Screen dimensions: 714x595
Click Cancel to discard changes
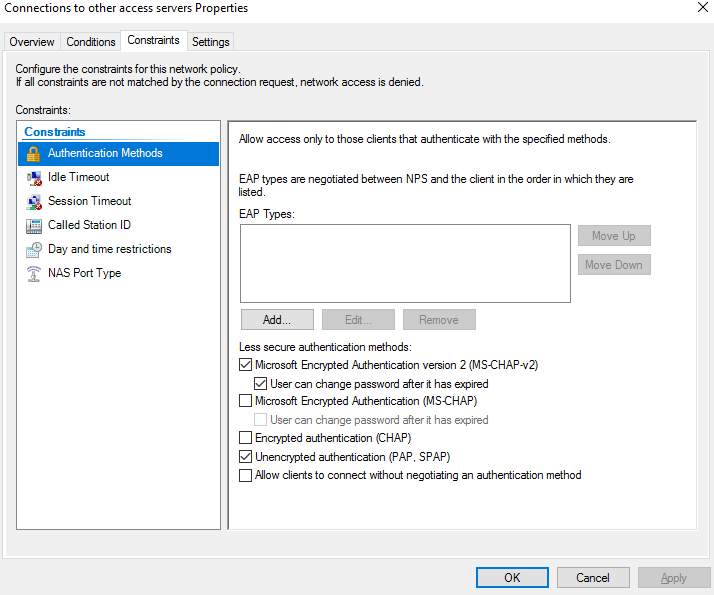(x=593, y=577)
